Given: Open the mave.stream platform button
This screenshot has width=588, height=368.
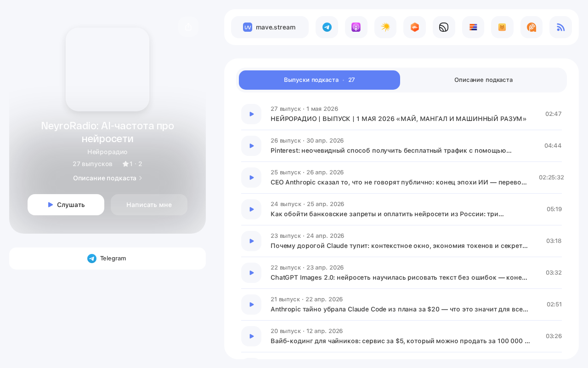Looking at the screenshot, I should pyautogui.click(x=270, y=27).
